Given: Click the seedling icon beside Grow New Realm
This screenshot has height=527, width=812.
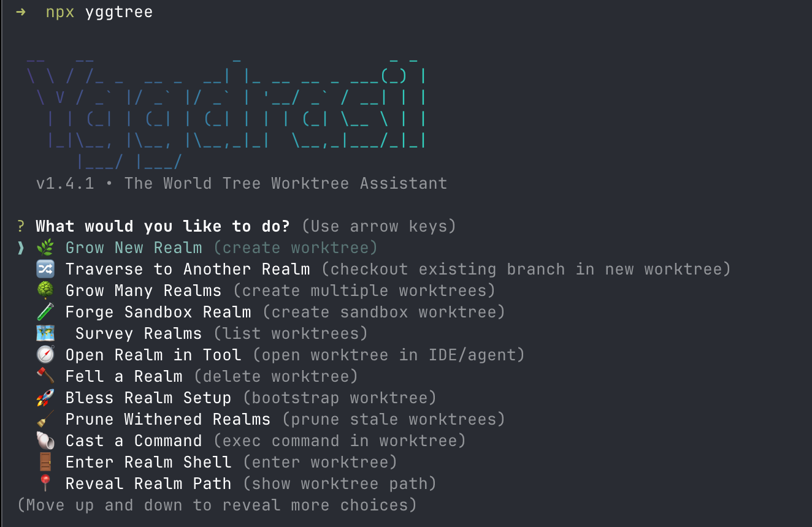Looking at the screenshot, I should 45,247.
